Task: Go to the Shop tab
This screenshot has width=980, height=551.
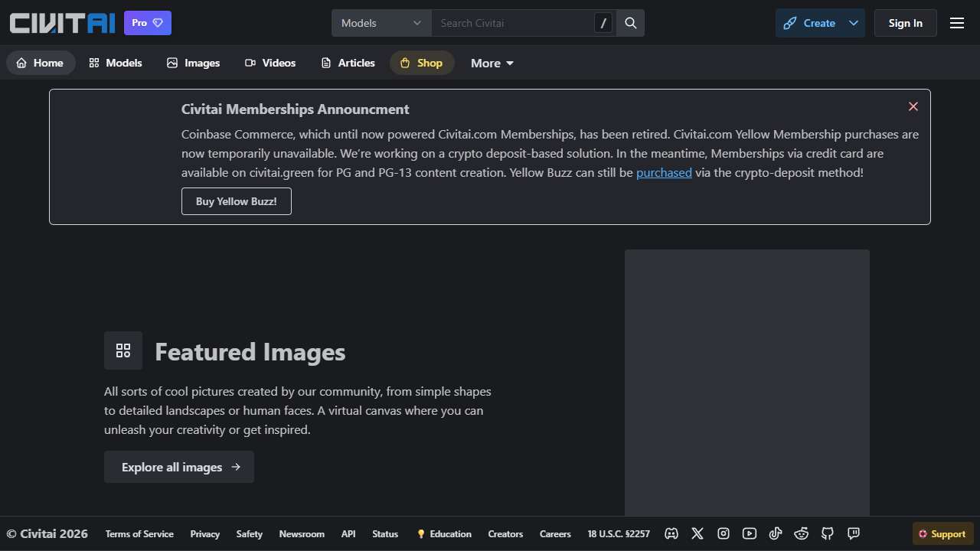Action: 422,63
